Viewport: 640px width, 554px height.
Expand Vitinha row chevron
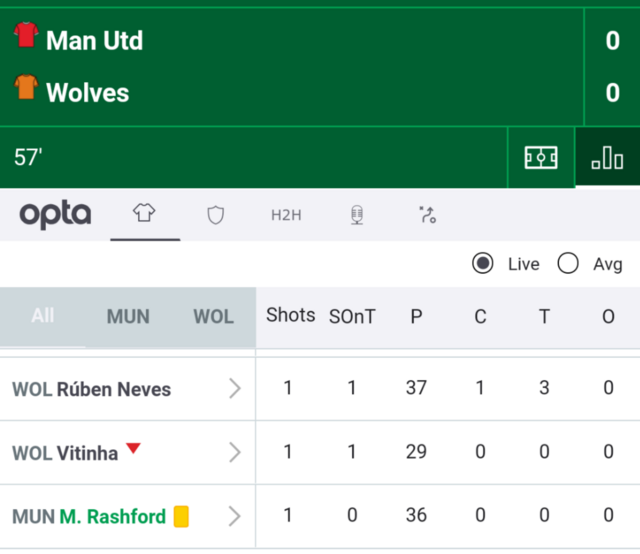tap(235, 452)
